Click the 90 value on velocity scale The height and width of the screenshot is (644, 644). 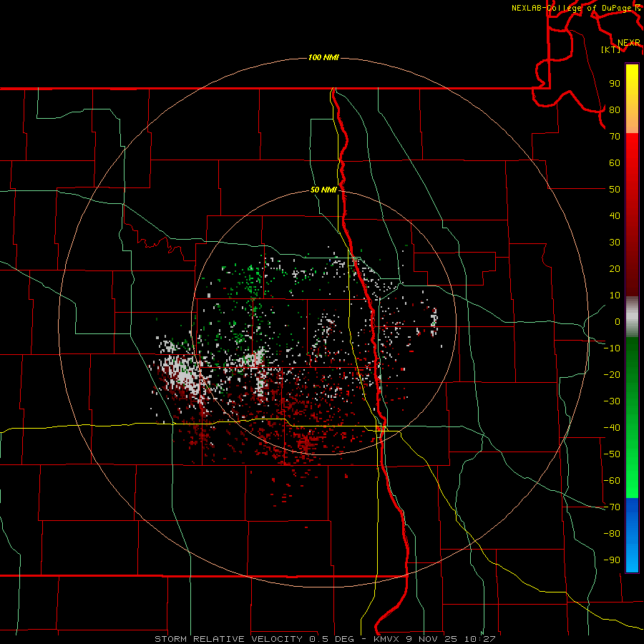tap(615, 84)
